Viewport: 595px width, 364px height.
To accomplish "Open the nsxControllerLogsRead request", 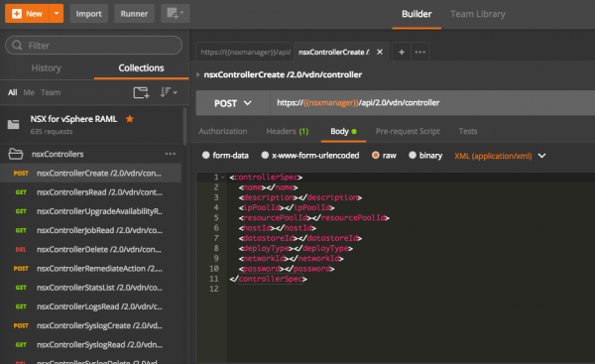I will (90, 306).
